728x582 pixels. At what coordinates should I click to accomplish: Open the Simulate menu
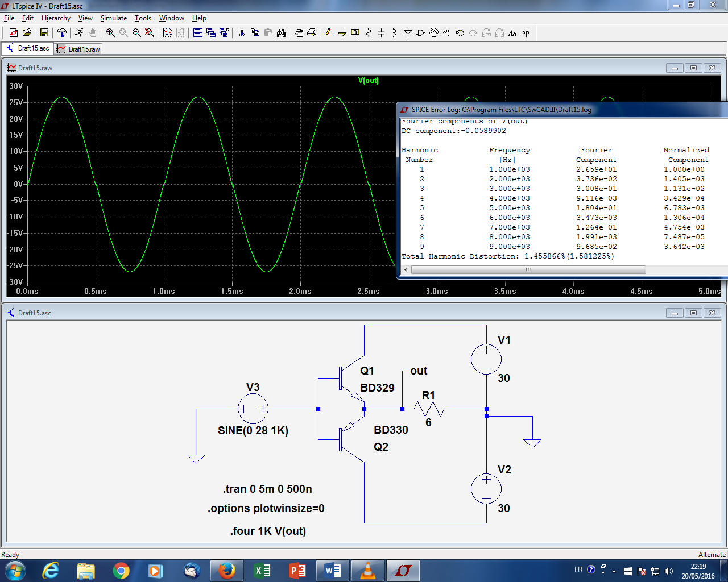click(114, 18)
